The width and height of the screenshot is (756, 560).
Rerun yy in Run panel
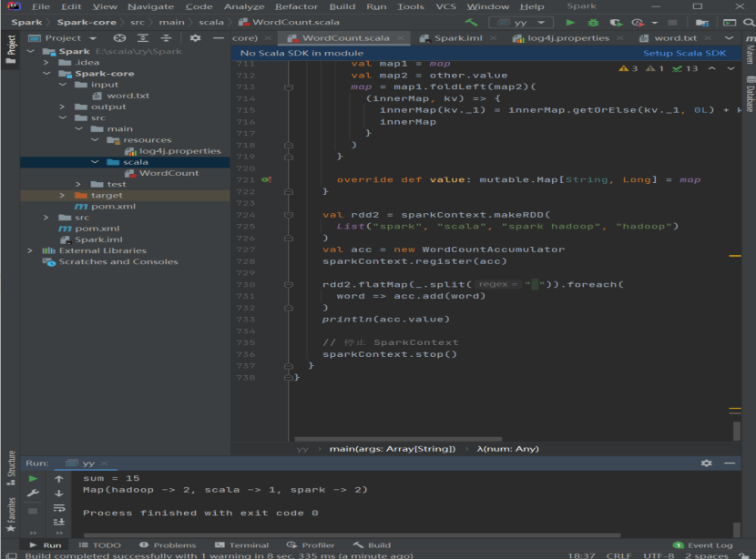click(x=33, y=479)
